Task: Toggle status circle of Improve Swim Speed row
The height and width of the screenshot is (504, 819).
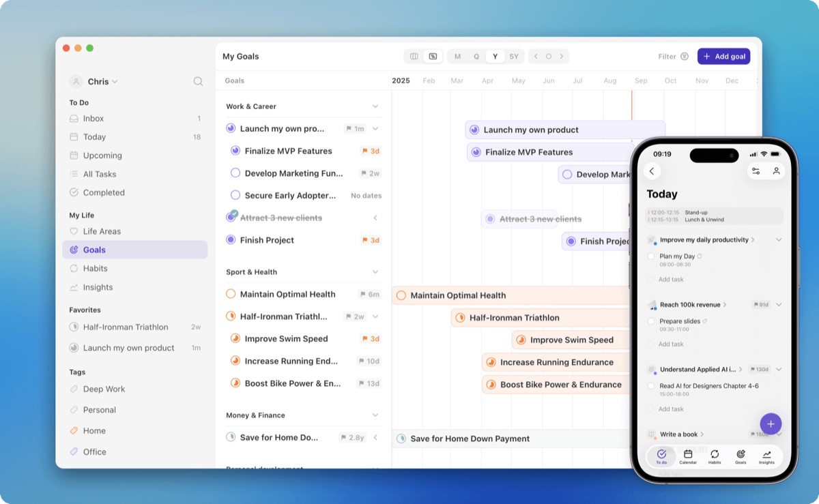Action: 235,338
